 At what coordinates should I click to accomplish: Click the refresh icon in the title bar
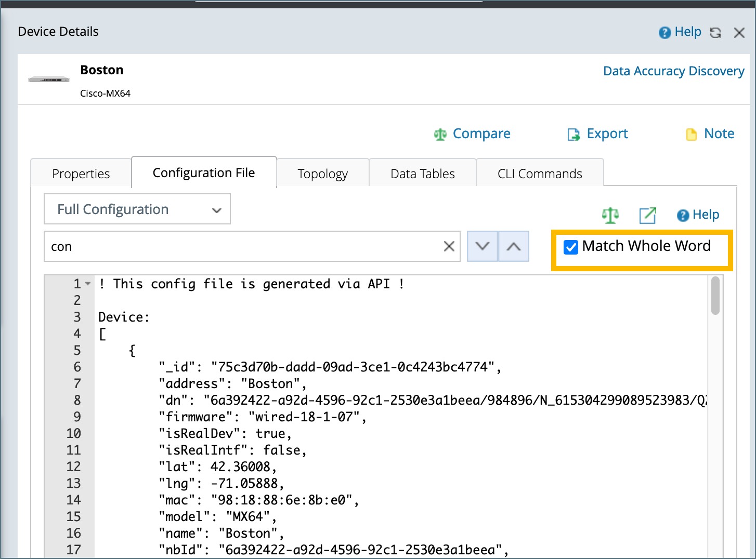click(x=715, y=33)
